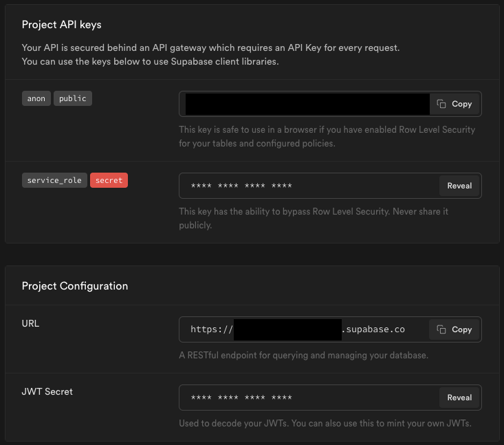Click the JWT Secret row label
Screen dimensions: 504x445
point(47,391)
